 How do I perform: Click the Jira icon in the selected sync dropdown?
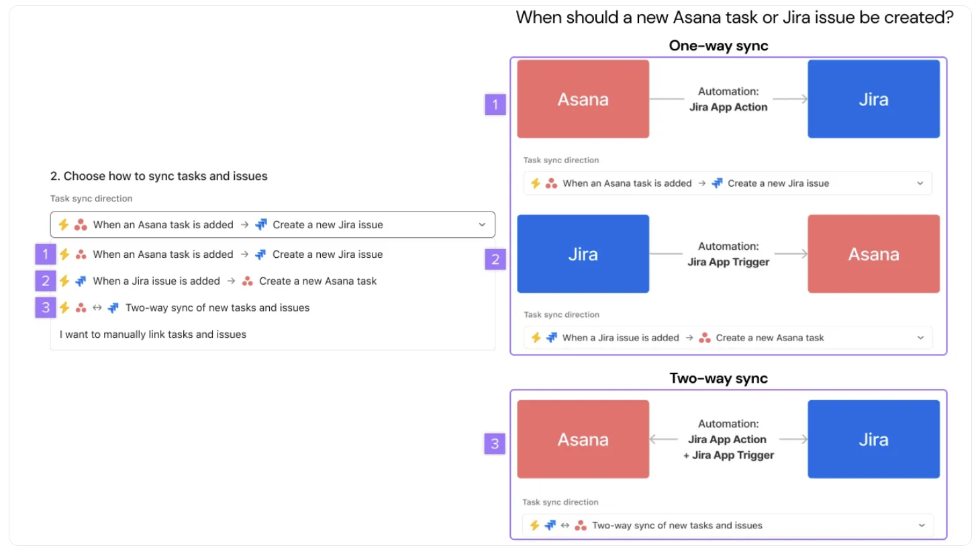coord(261,224)
